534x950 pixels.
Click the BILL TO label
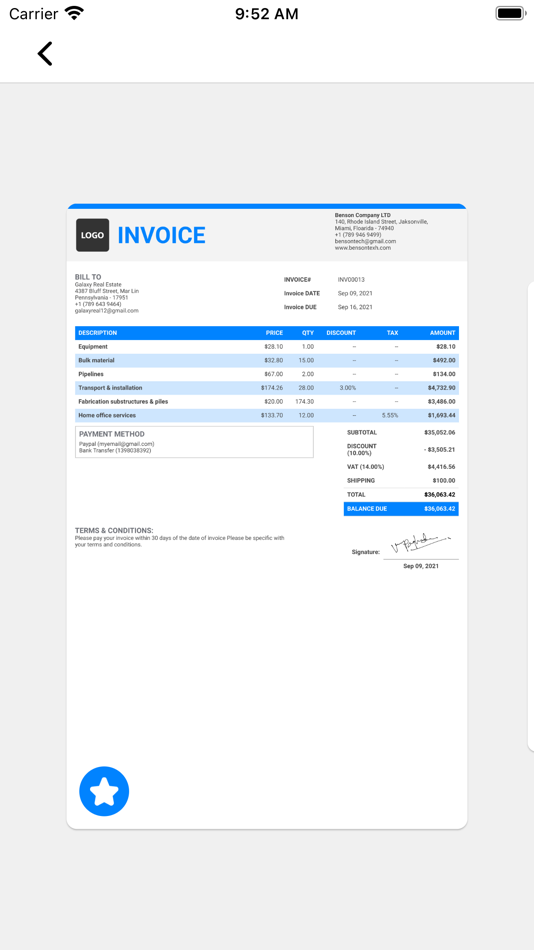(88, 277)
